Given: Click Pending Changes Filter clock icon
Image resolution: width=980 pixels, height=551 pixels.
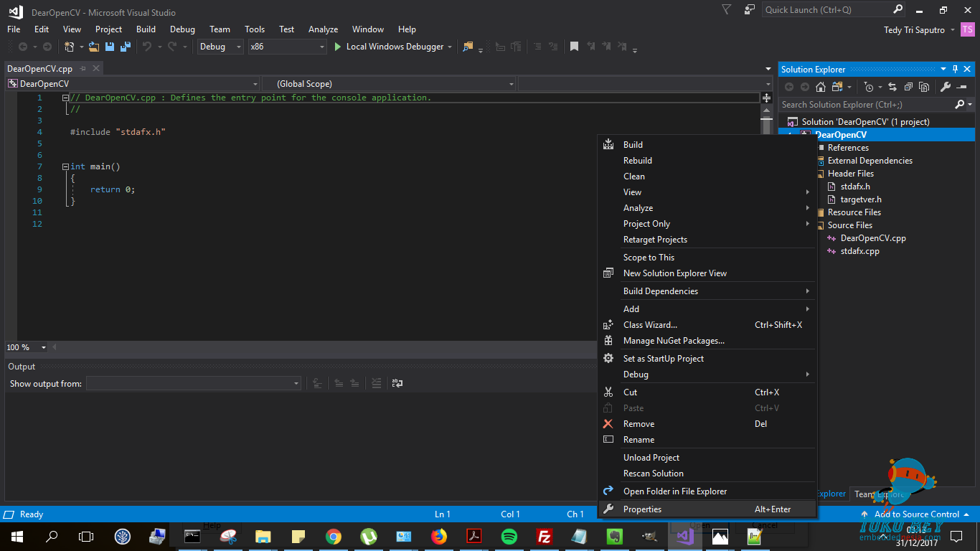Looking at the screenshot, I should (x=870, y=87).
